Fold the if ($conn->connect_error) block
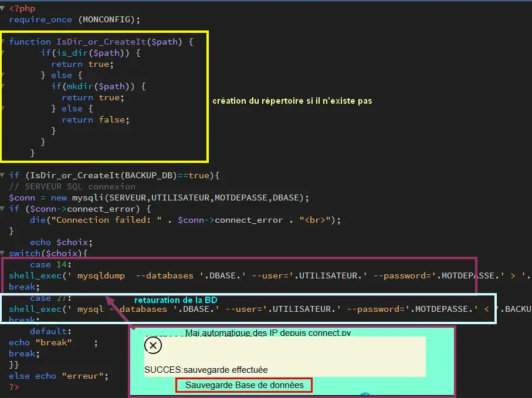532x398 pixels. click(x=2, y=209)
